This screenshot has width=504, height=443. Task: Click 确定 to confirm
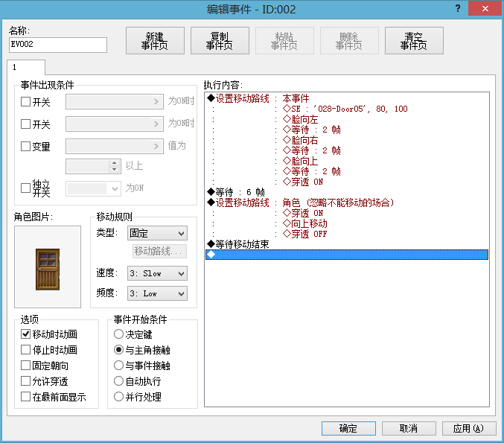[x=348, y=429]
